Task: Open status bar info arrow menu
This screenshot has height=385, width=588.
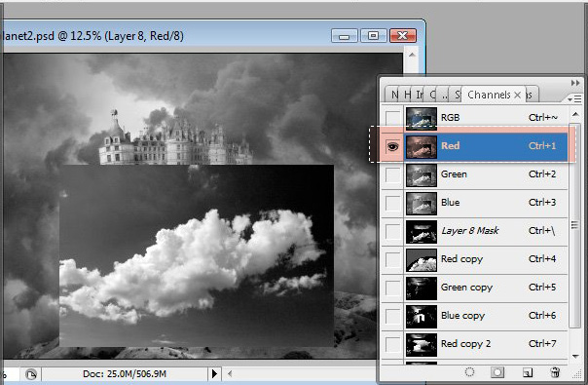Action: pyautogui.click(x=214, y=373)
